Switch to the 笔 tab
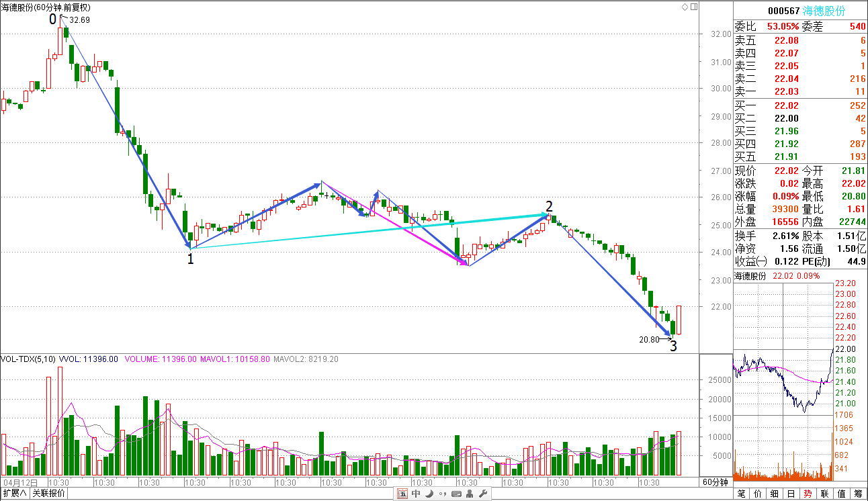This screenshot has height=501, width=868. click(x=742, y=494)
